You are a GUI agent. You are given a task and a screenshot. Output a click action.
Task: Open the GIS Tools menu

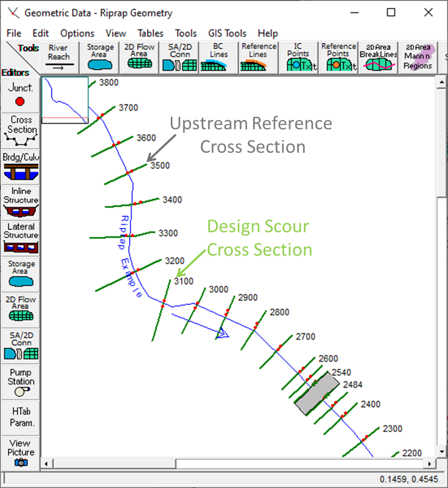pyautogui.click(x=227, y=33)
